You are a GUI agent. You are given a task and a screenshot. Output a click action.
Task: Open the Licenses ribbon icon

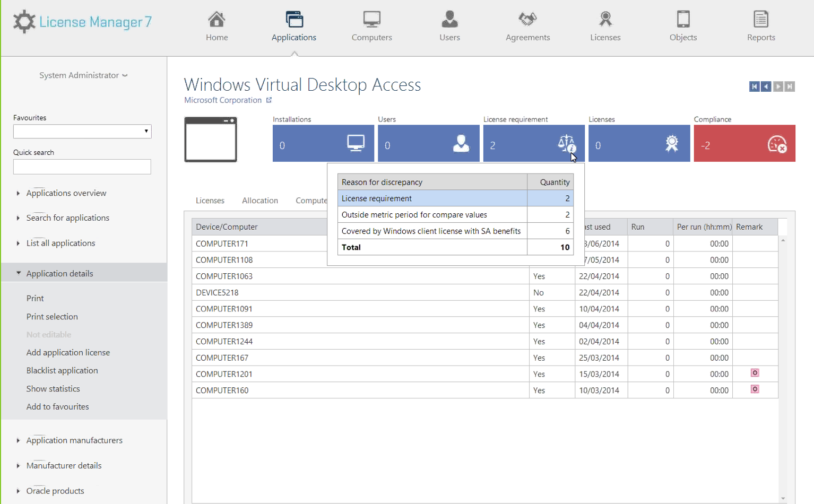pos(605,20)
